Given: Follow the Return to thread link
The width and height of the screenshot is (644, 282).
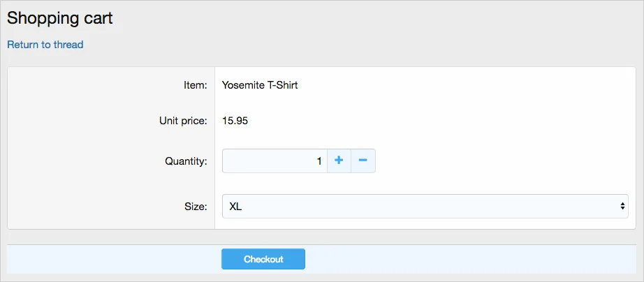Looking at the screenshot, I should coord(45,45).
